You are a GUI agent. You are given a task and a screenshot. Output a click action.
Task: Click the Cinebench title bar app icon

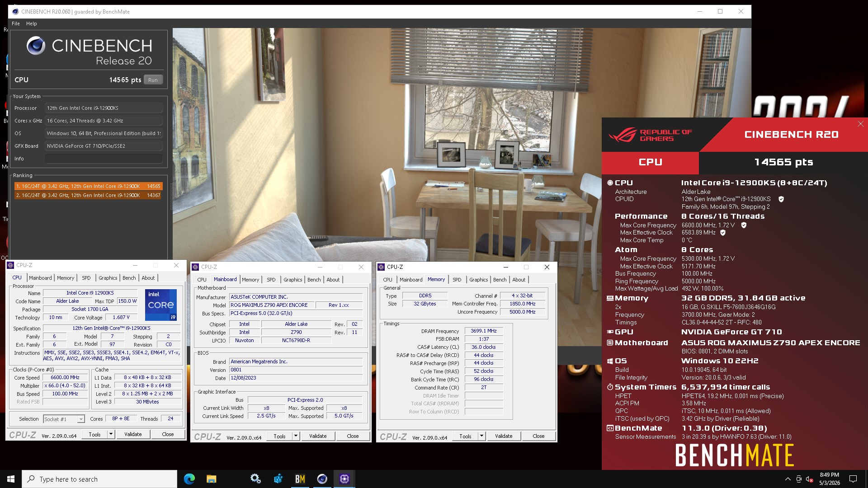tap(15, 12)
